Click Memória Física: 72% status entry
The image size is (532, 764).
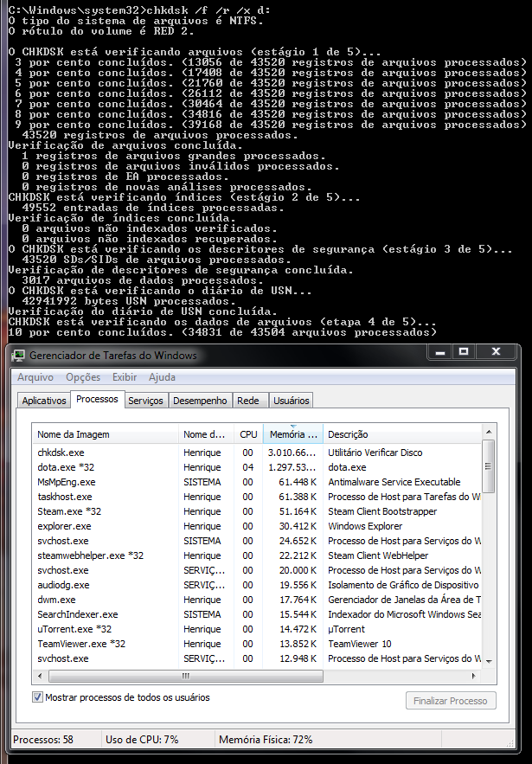pyautogui.click(x=266, y=740)
